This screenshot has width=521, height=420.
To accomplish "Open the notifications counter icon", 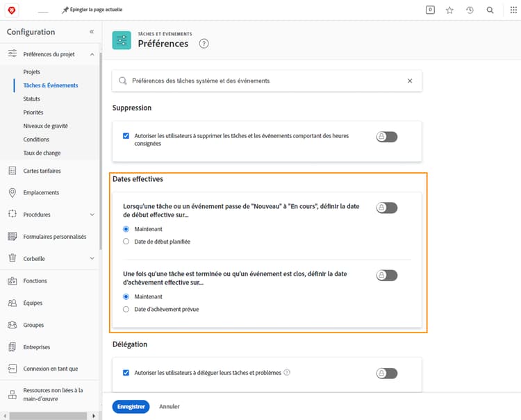I will (430, 10).
